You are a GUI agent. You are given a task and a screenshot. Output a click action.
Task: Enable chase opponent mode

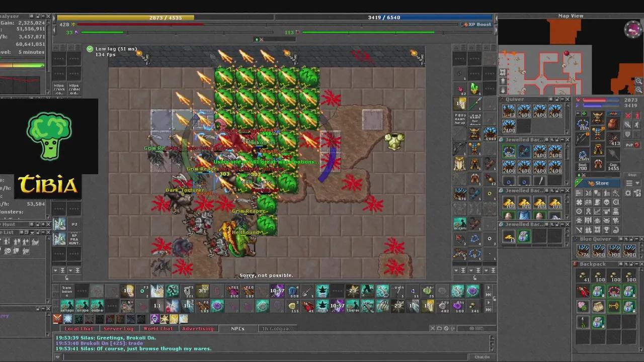click(638, 125)
